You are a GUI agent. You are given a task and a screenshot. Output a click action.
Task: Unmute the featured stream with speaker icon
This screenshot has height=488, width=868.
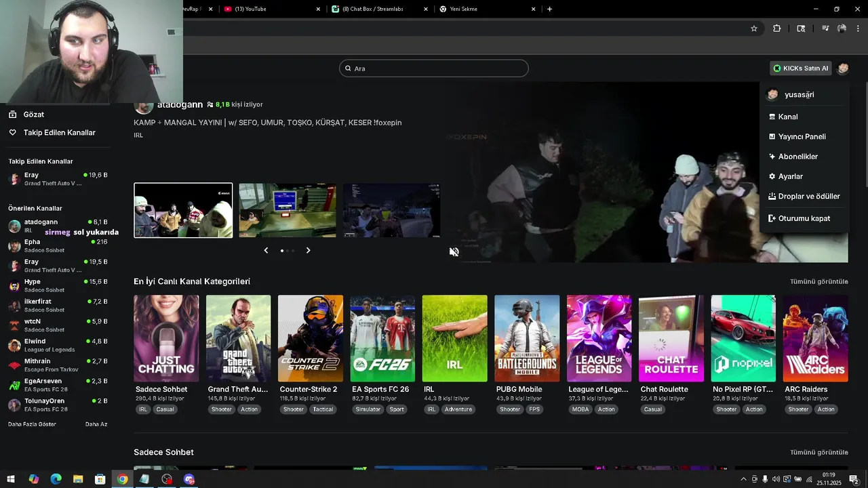coord(454,251)
